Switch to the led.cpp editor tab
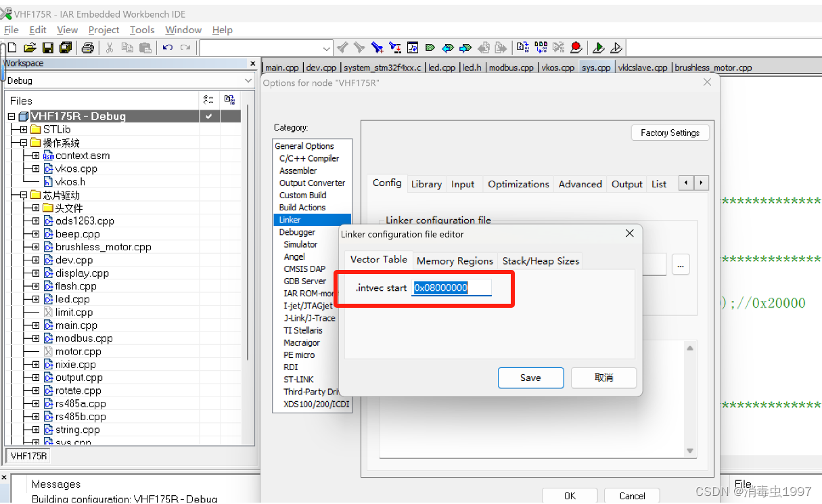 pos(442,68)
